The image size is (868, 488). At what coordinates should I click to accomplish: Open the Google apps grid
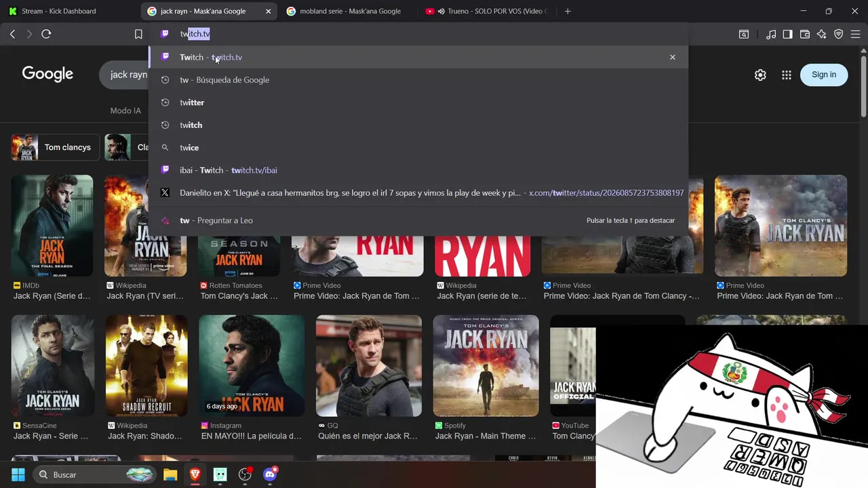(x=787, y=75)
